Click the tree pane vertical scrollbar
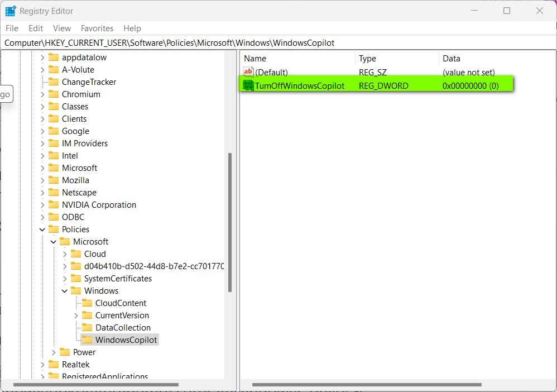The image size is (557, 392). click(230, 223)
